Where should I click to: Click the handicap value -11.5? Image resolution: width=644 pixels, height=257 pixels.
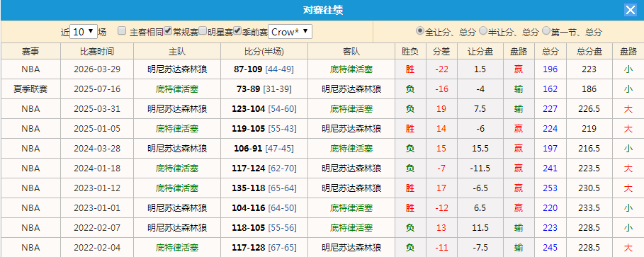click(480, 169)
